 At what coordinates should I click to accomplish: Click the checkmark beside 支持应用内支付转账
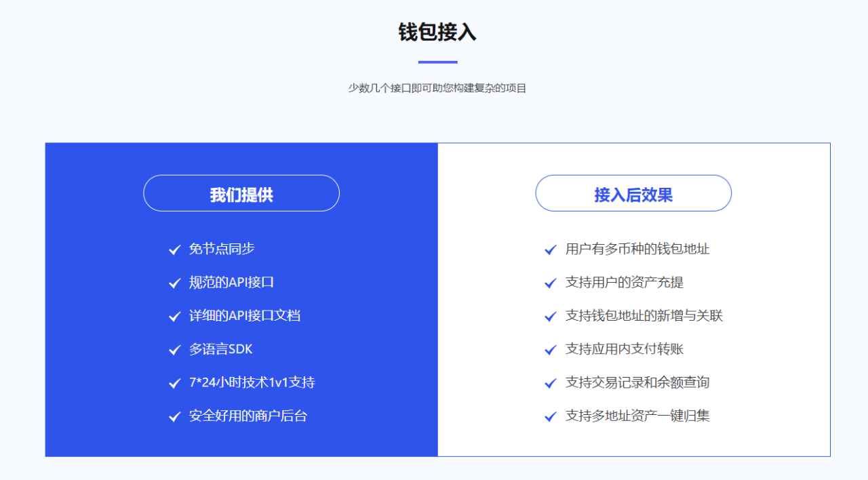[x=551, y=350]
